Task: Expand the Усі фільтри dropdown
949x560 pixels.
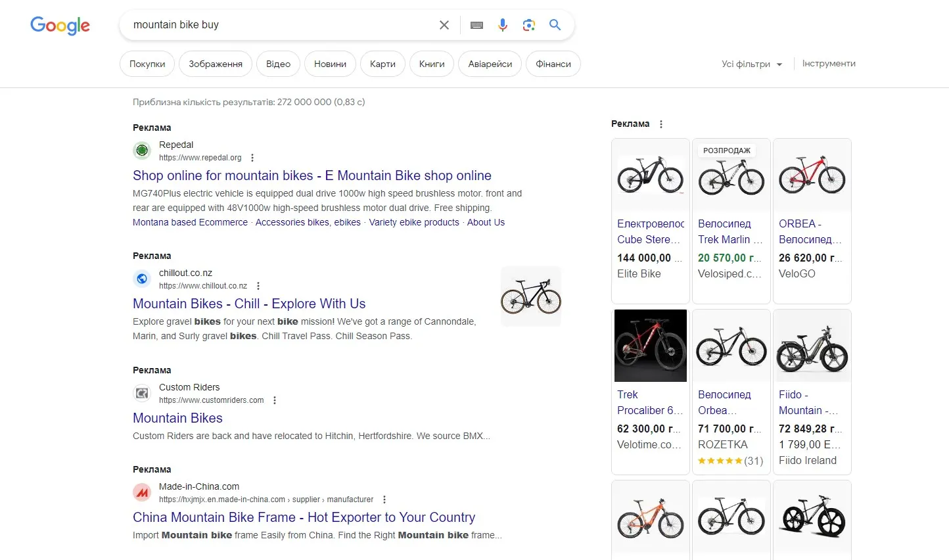Action: coord(752,64)
